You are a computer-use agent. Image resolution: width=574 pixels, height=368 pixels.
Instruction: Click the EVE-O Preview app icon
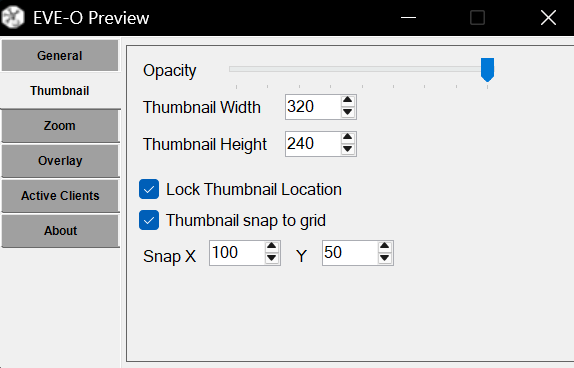(13, 17)
